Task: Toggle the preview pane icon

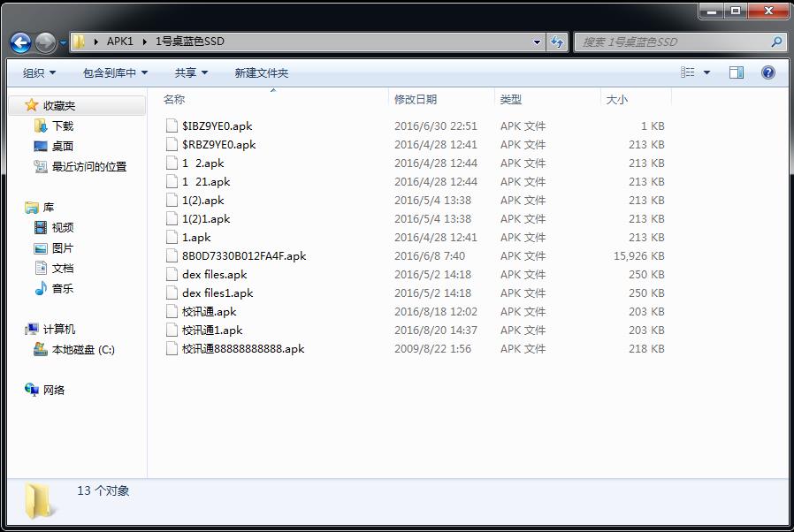Action: click(x=736, y=72)
